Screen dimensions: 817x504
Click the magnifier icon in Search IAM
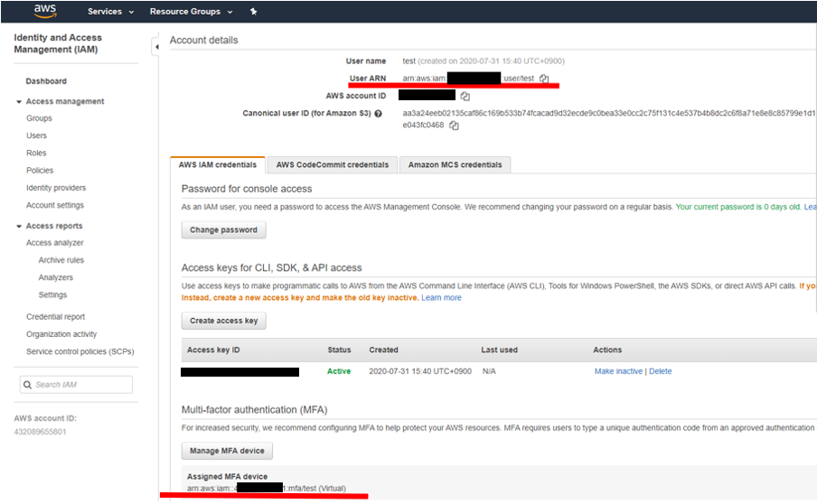coord(27,385)
